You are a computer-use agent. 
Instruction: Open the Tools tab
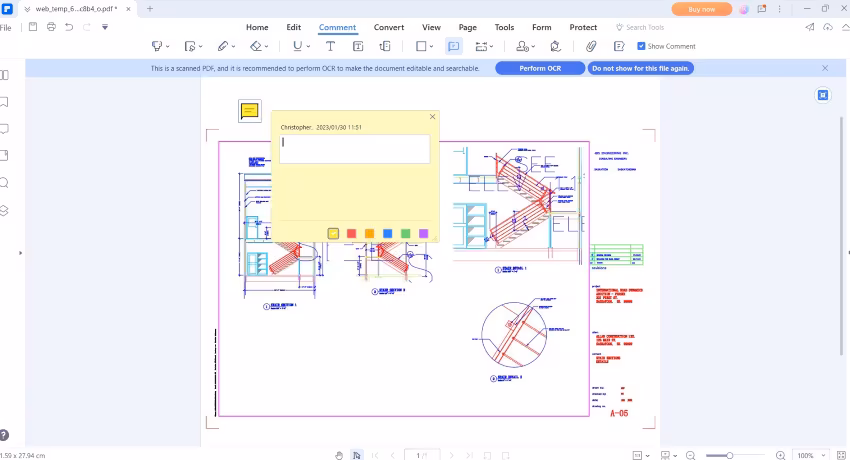504,27
